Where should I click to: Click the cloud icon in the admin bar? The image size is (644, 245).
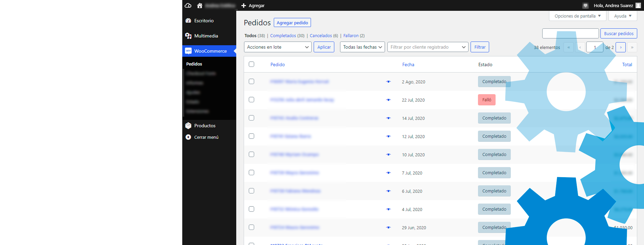point(188,5)
